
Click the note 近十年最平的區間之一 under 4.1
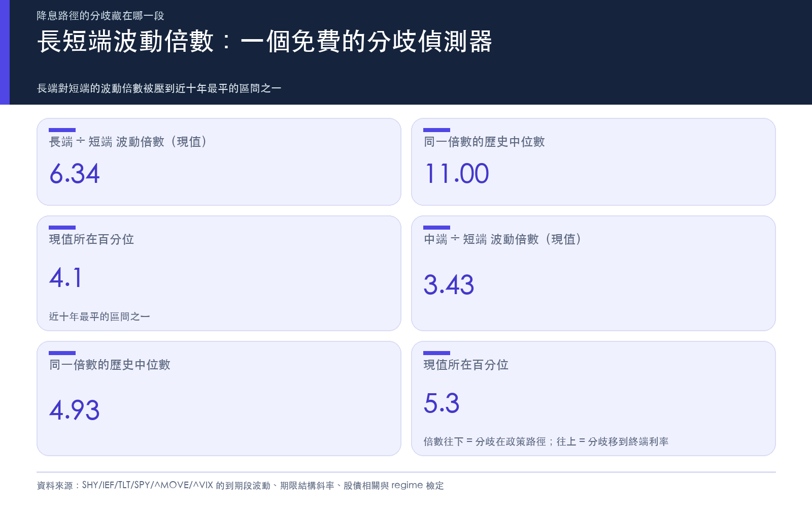99,316
